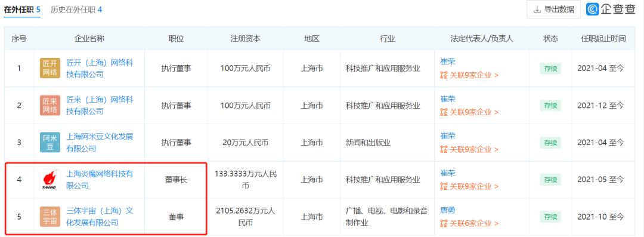Click 存续 status badge for 炎魔
The image size is (644, 237).
(550, 180)
